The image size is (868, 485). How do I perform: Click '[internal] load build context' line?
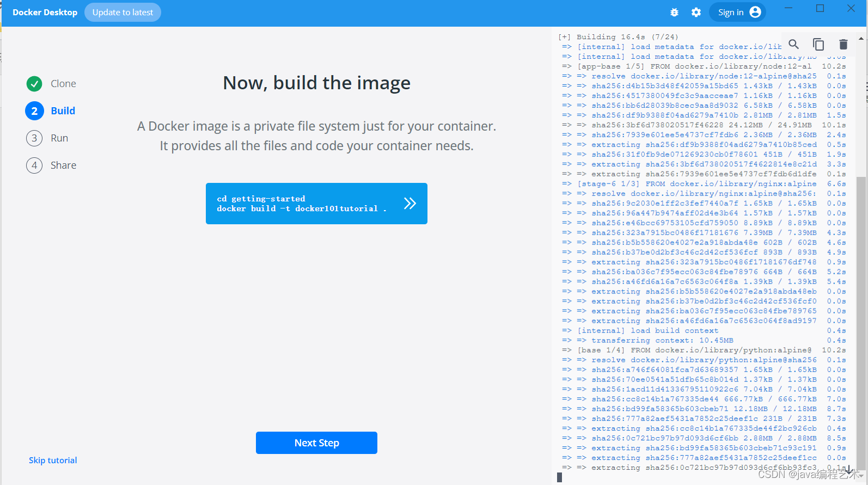647,330
